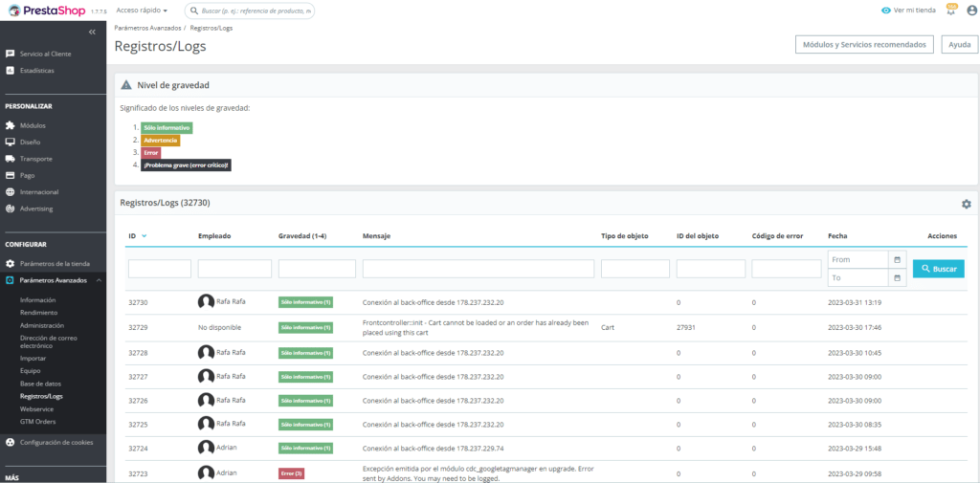The width and height of the screenshot is (980, 483).
Task: Click the search magnifier icon in top bar
Action: coord(195,11)
